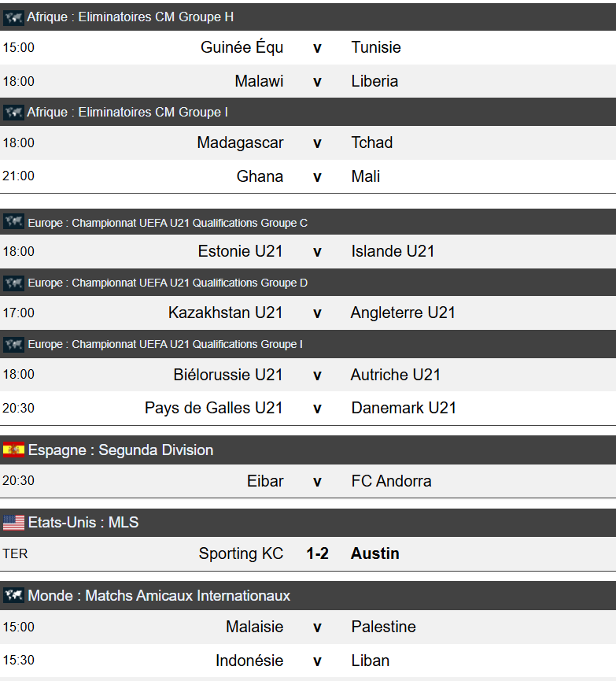Open the Monde : Matchs Amicaux Internationaux header
616x681 pixels.
(159, 596)
